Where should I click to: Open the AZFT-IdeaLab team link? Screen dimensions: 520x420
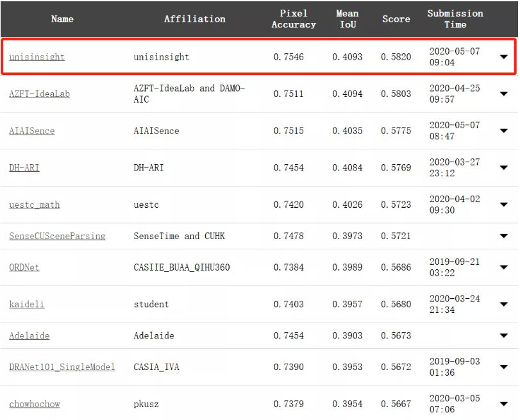tap(40, 94)
